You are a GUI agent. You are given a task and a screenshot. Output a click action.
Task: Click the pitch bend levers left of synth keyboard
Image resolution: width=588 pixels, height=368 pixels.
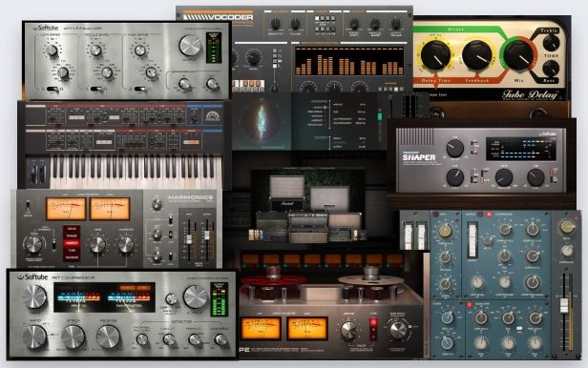pos(38,174)
